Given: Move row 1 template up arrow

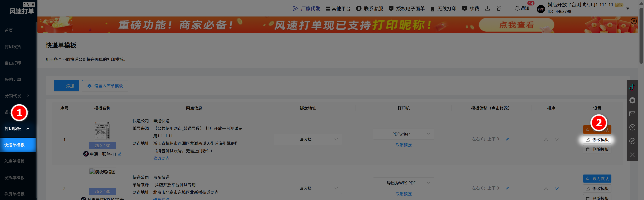Looking at the screenshot, I should pyautogui.click(x=546, y=139).
